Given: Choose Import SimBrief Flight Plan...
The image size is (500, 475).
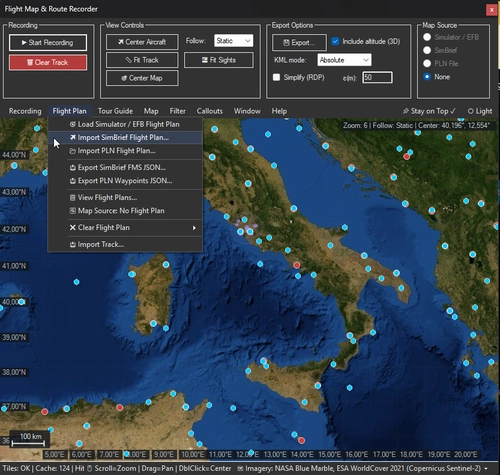Looking at the screenshot, I should click(x=125, y=137).
